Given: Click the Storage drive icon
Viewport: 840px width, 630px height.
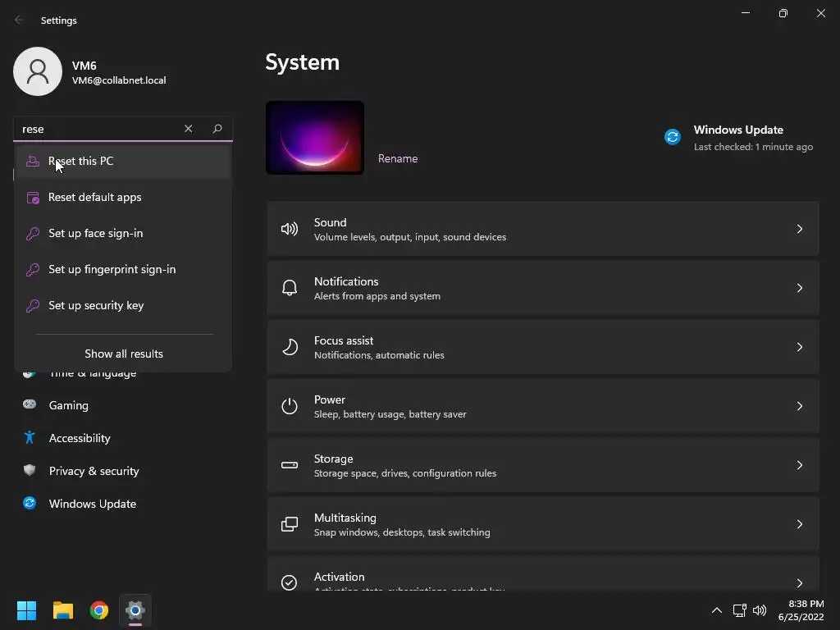Looking at the screenshot, I should coord(290,465).
